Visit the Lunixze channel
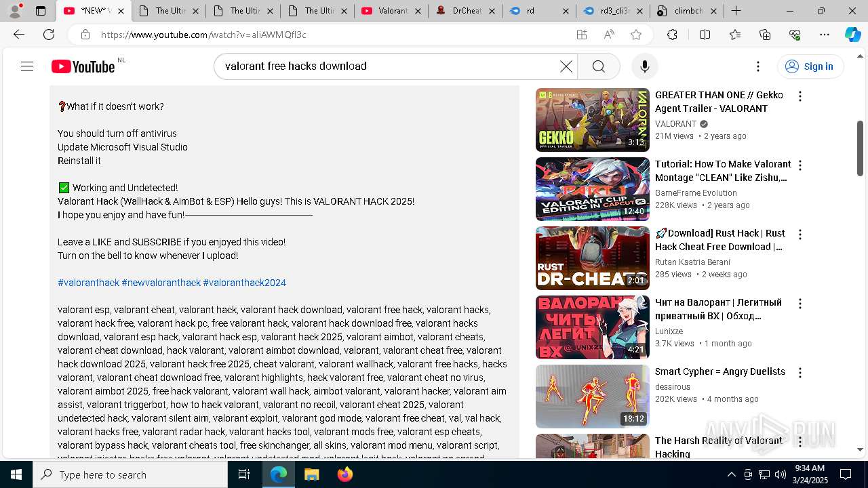 pyautogui.click(x=669, y=331)
